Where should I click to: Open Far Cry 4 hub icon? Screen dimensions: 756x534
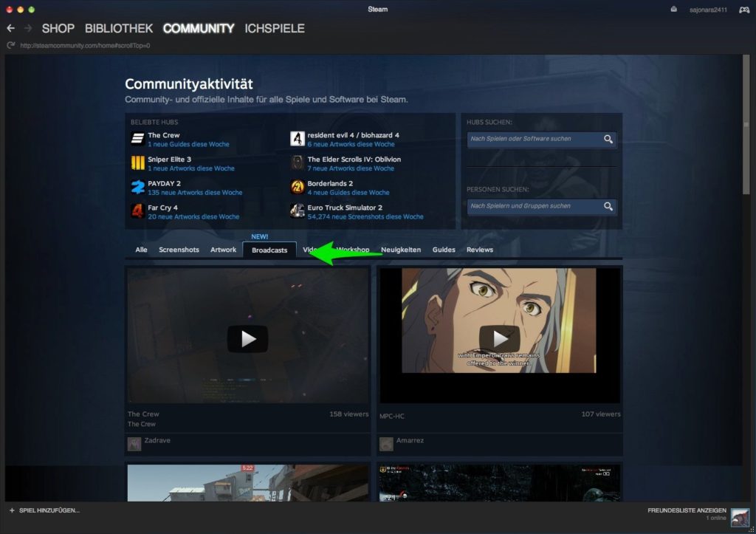point(137,211)
